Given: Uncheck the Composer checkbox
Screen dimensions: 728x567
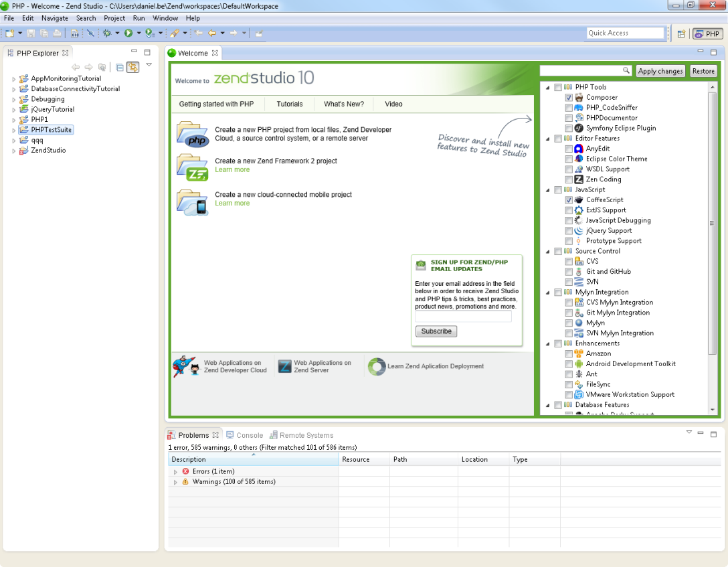Looking at the screenshot, I should click(x=569, y=98).
